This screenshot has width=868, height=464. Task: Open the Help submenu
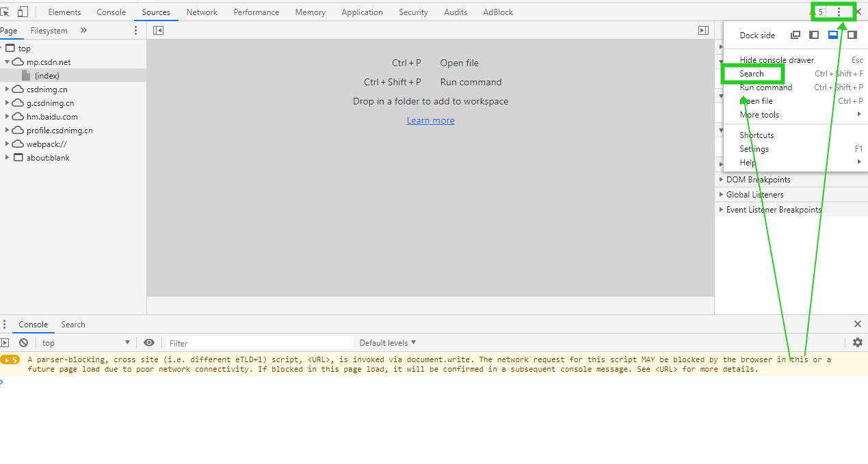pyautogui.click(x=795, y=163)
